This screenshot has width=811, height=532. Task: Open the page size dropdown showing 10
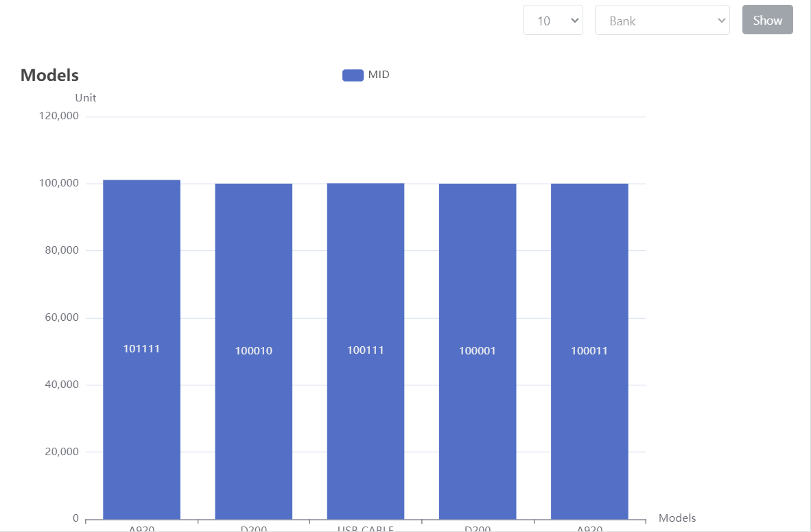552,21
